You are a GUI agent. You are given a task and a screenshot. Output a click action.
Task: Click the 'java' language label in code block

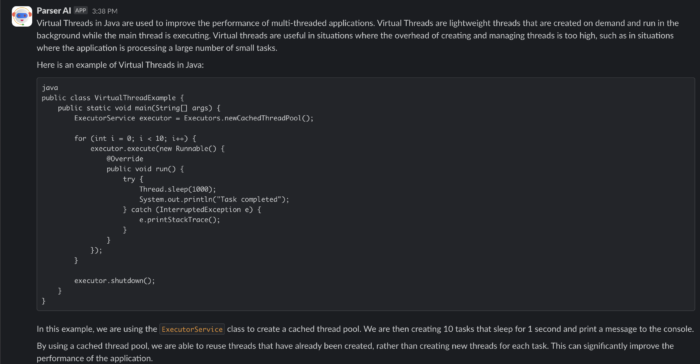click(50, 88)
